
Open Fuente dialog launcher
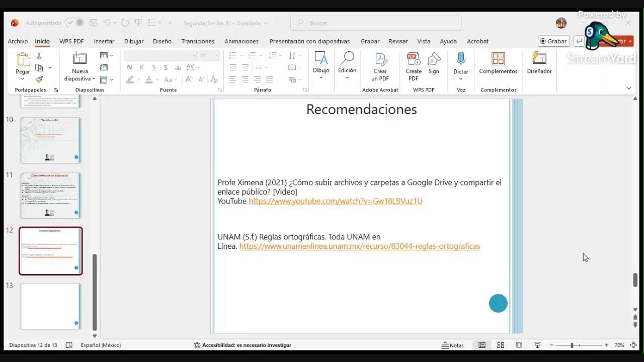tap(220, 90)
